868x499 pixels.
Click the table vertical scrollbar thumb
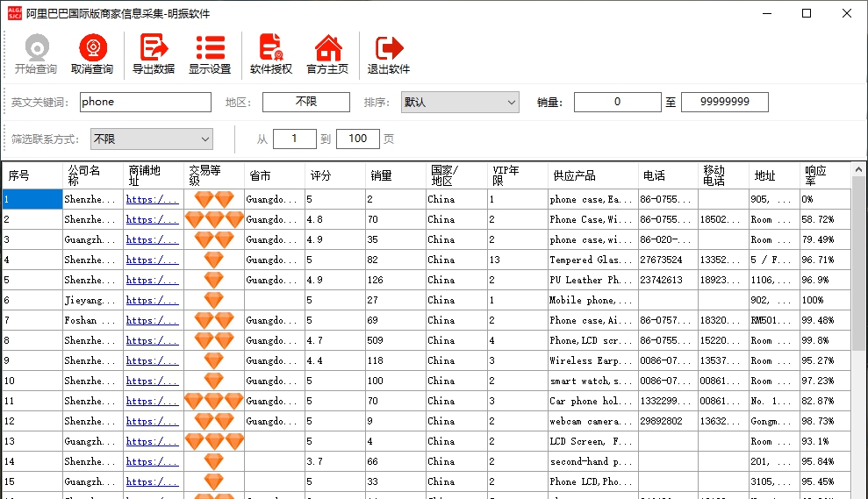[x=858, y=264]
